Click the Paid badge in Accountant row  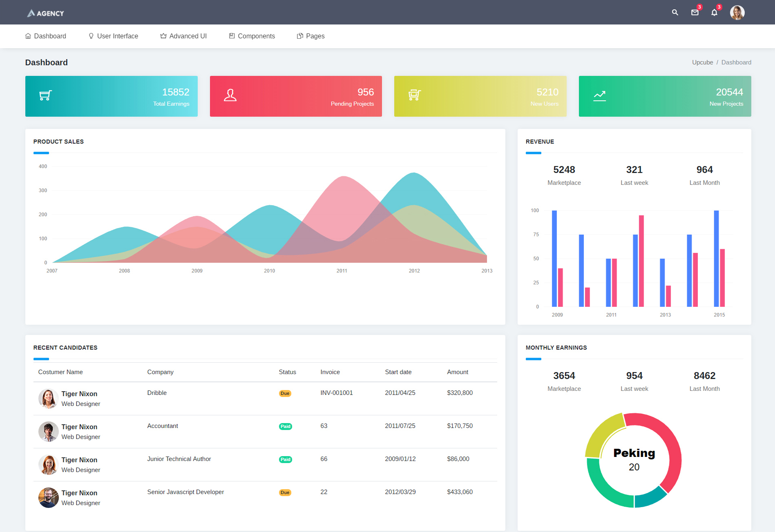[285, 426]
